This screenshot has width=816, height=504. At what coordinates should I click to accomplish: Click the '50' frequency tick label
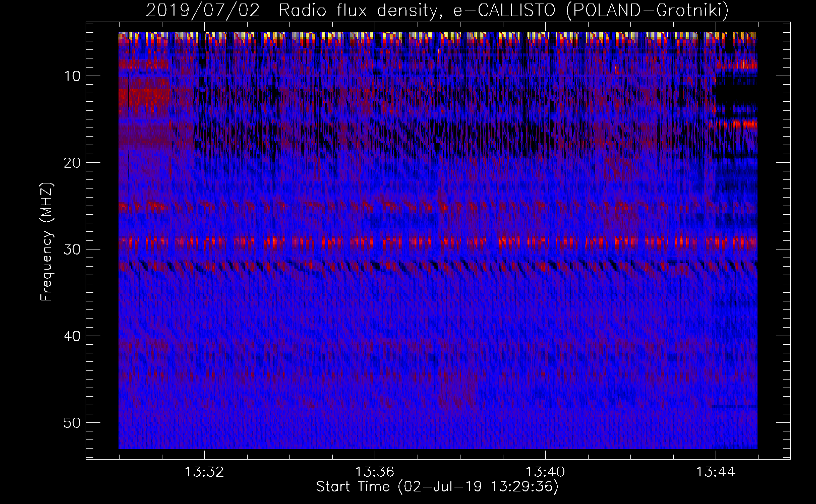pyautogui.click(x=73, y=423)
